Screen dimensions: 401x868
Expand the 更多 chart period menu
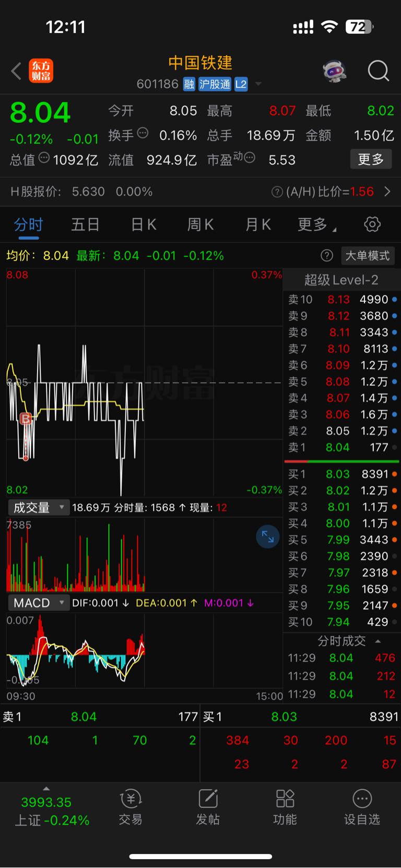pyautogui.click(x=316, y=225)
